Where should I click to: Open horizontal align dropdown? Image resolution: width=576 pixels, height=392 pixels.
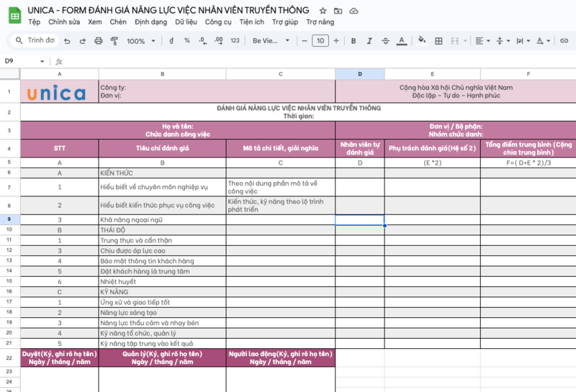click(x=482, y=41)
